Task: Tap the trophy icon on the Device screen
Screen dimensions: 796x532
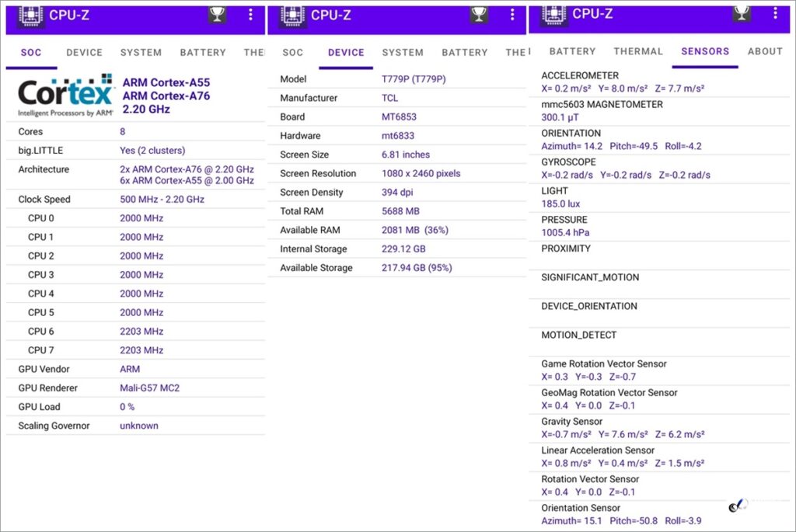Action: point(479,15)
